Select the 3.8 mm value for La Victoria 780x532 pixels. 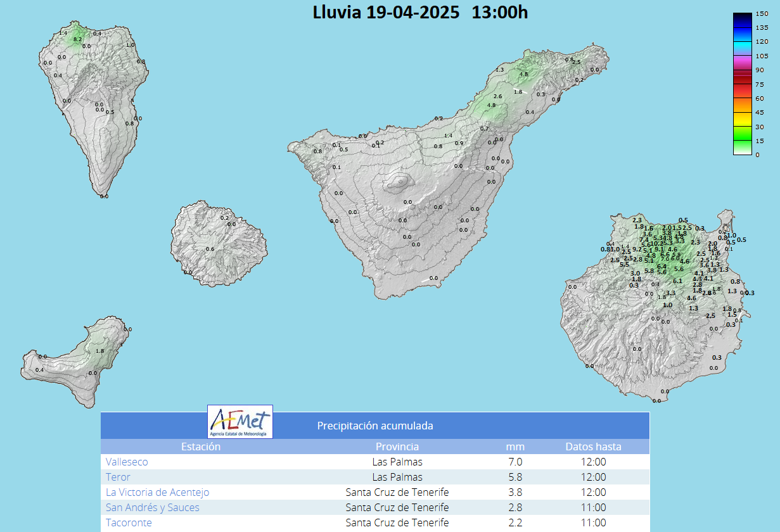(516, 492)
